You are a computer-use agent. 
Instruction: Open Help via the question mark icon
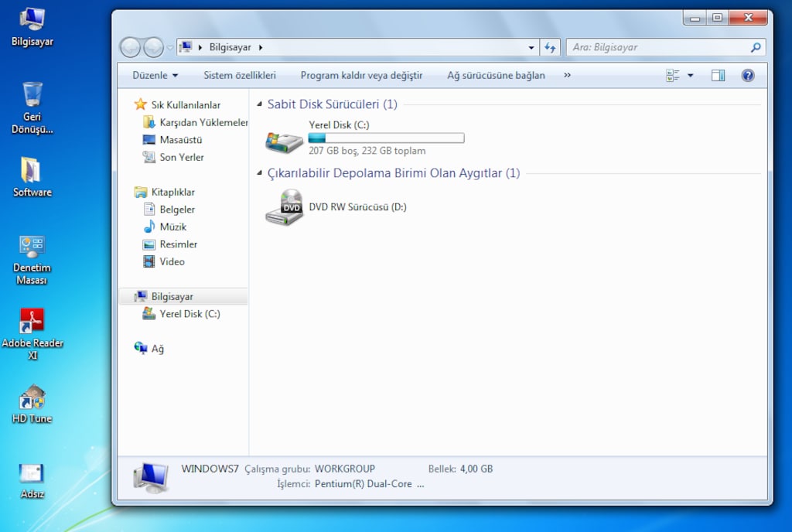(x=748, y=76)
